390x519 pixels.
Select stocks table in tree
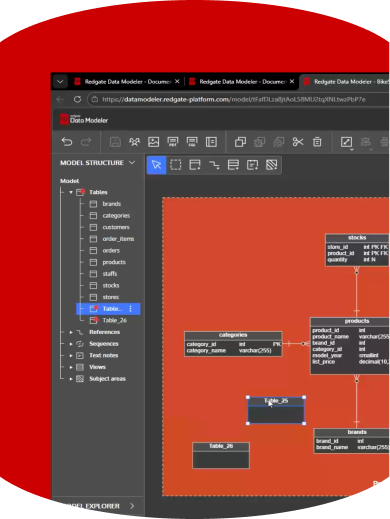pos(111,286)
